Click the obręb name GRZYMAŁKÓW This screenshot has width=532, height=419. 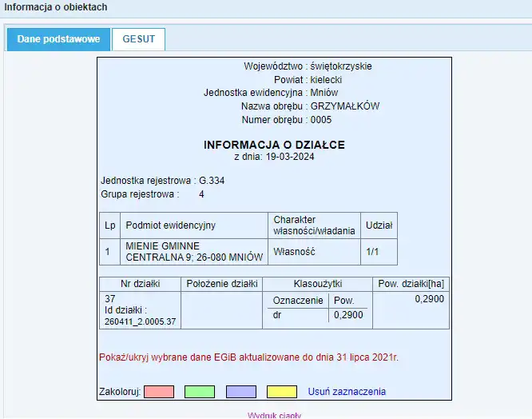click(344, 106)
